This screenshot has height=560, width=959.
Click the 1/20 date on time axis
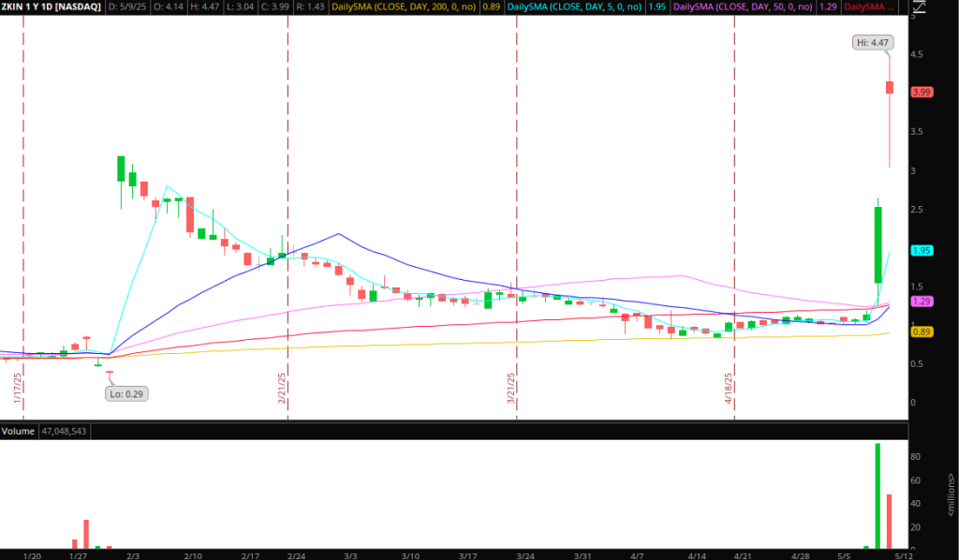[x=32, y=555]
